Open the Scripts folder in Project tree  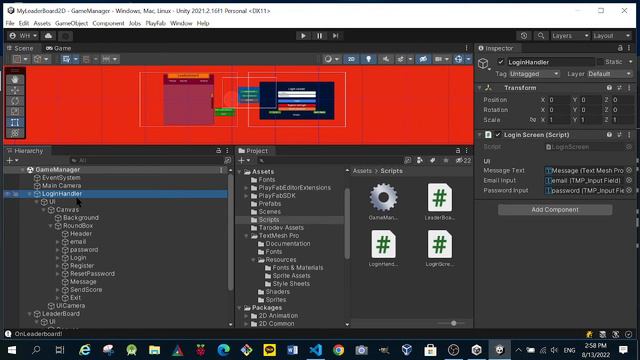point(269,220)
